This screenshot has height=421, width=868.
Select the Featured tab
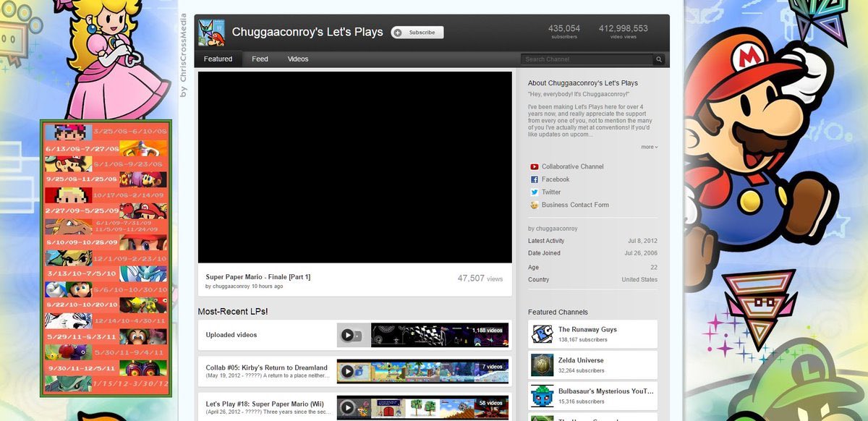[x=218, y=59]
